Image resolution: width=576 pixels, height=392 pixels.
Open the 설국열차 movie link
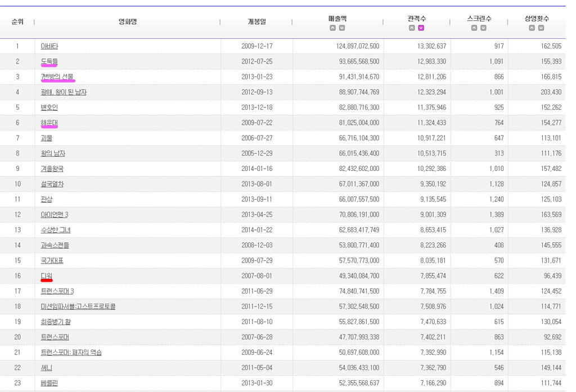pyautogui.click(x=52, y=184)
